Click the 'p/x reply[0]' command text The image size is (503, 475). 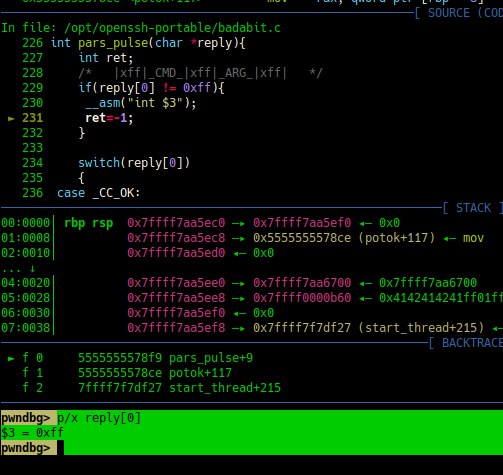coord(99,418)
